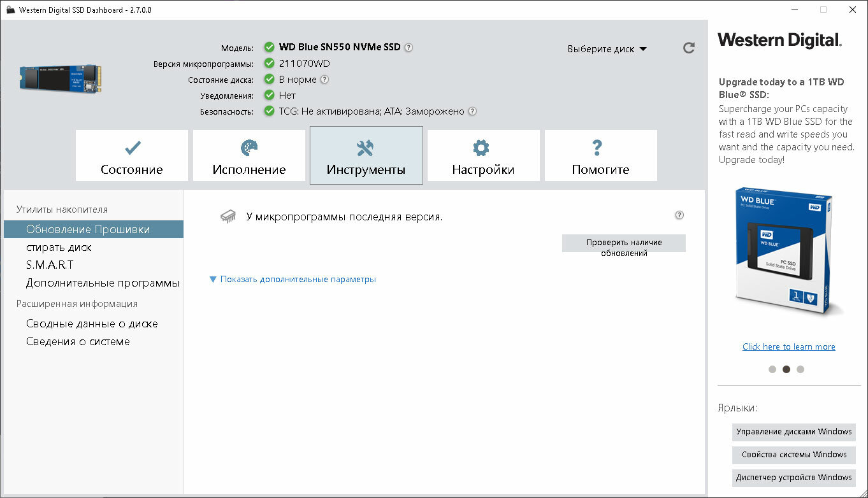Click 'Диспетчер устройств Windows' shortcut
The image size is (868, 498).
(794, 478)
